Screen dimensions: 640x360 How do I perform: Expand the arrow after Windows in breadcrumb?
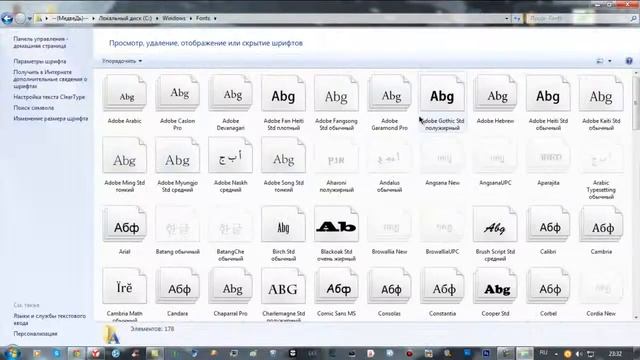coord(191,18)
